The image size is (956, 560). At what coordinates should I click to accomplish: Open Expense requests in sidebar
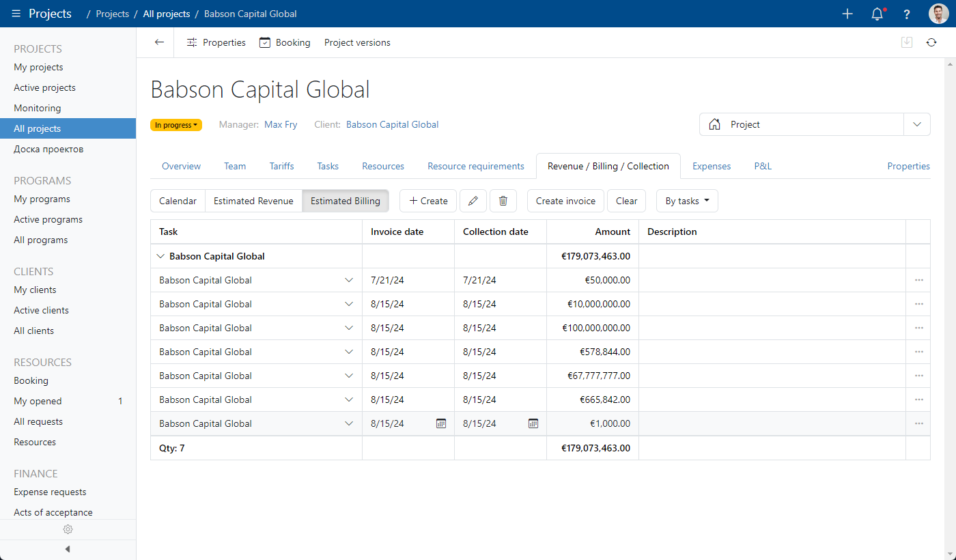coord(50,492)
